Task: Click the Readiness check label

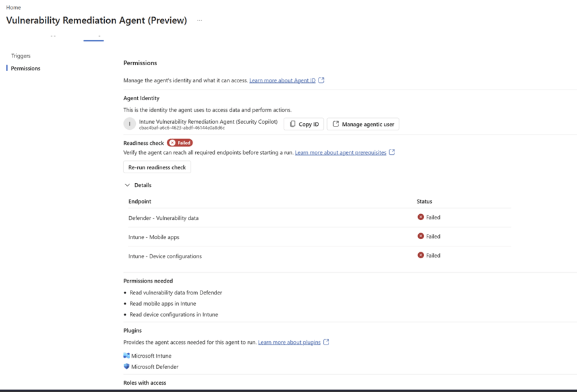Action: tap(144, 143)
